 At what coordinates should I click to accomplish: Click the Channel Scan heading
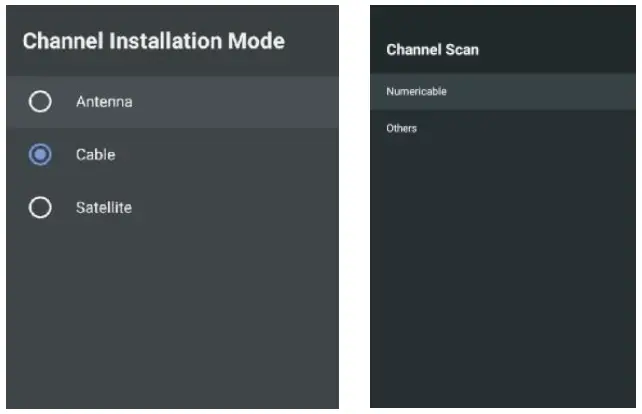pos(432,50)
